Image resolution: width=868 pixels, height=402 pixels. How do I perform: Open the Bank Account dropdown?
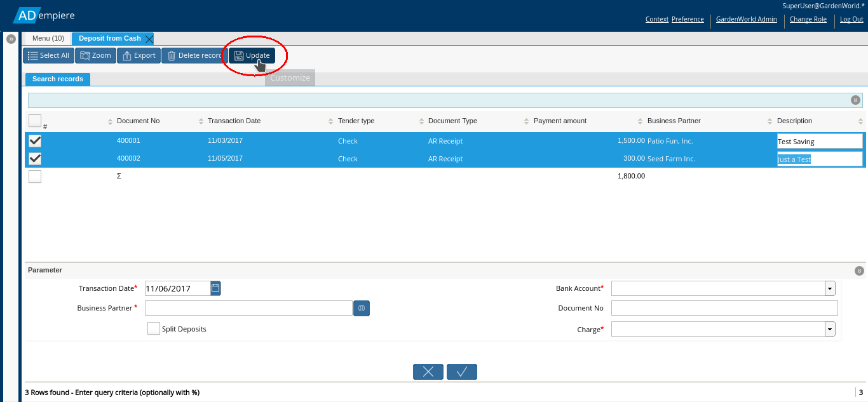tap(829, 288)
